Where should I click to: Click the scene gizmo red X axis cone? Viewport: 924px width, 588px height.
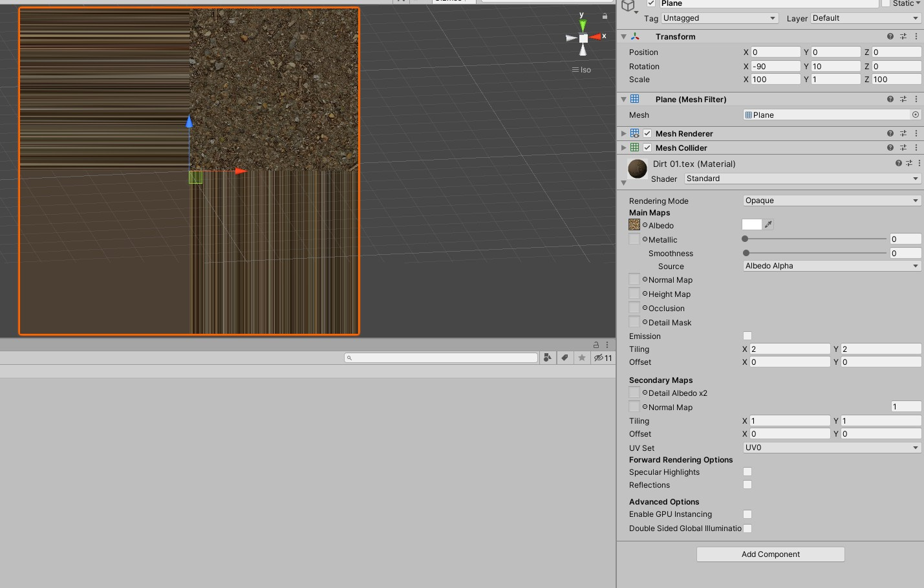pyautogui.click(x=596, y=37)
